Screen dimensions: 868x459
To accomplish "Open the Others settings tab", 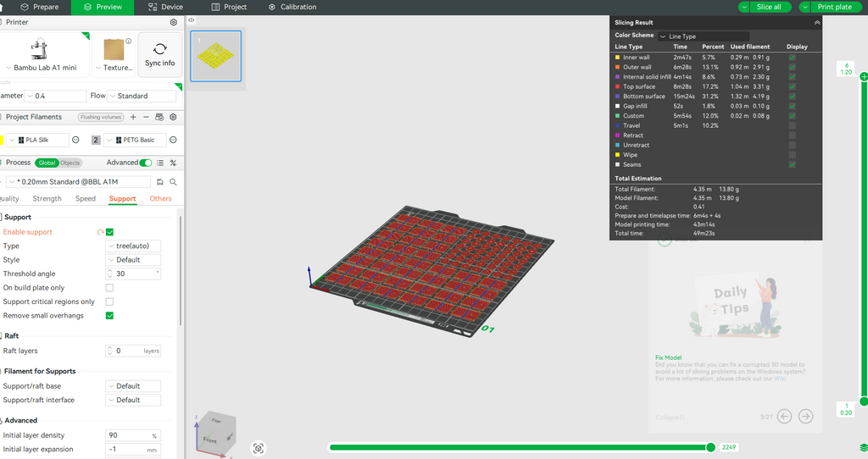I will coord(160,199).
